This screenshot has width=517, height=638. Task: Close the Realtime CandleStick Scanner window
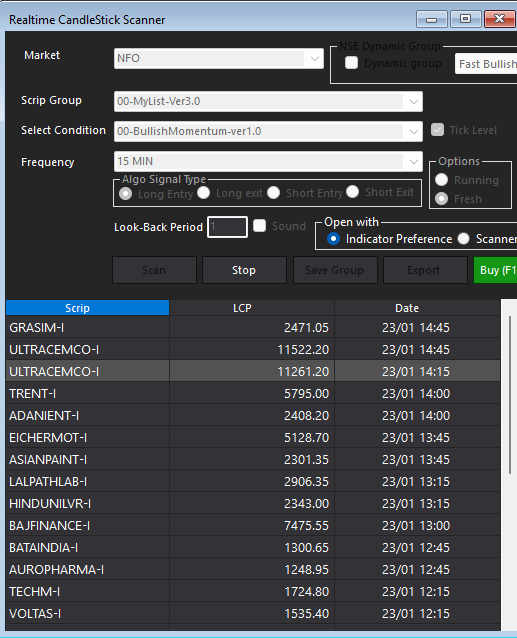(x=500, y=19)
